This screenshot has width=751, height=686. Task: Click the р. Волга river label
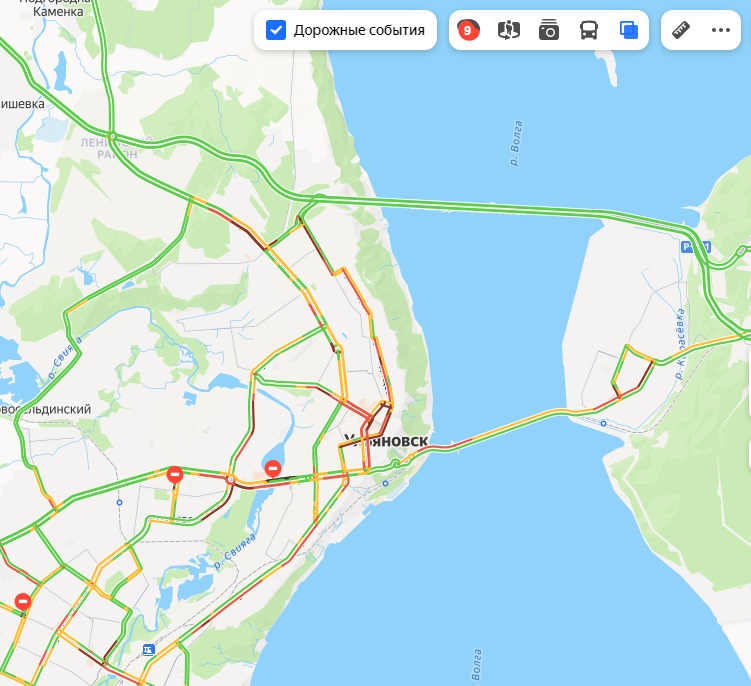point(516,143)
